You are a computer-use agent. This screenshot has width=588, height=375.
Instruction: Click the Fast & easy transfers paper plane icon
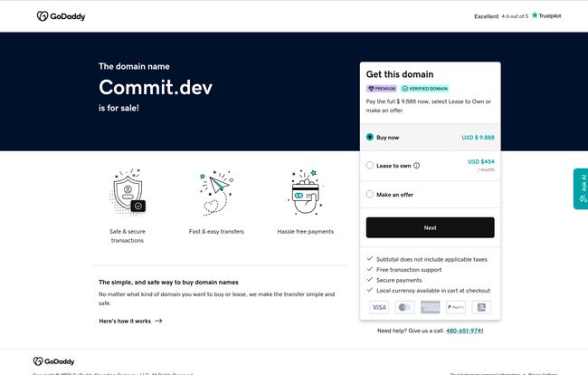click(x=216, y=193)
